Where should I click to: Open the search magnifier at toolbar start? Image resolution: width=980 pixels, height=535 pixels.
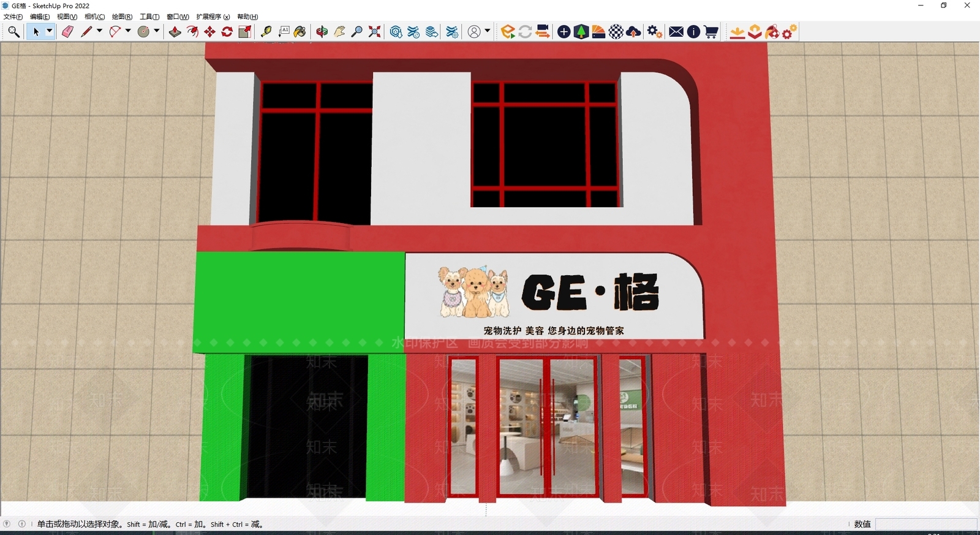[13, 32]
